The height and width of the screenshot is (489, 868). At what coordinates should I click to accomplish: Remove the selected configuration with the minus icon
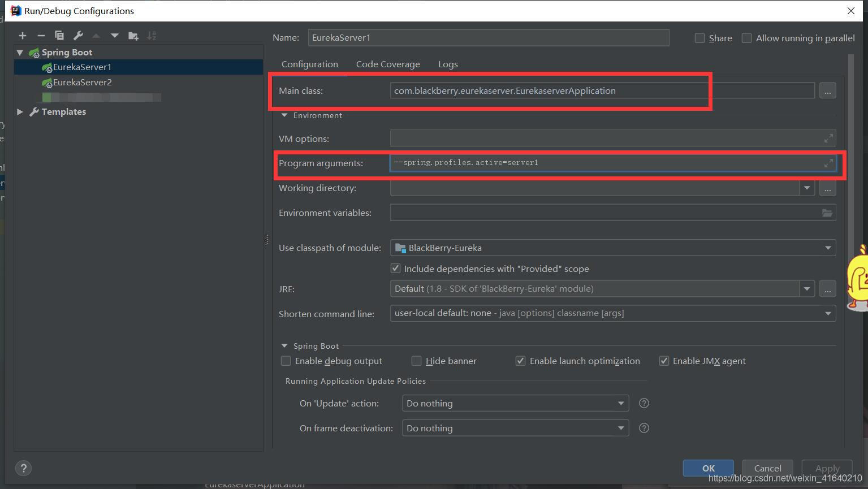pos(41,36)
